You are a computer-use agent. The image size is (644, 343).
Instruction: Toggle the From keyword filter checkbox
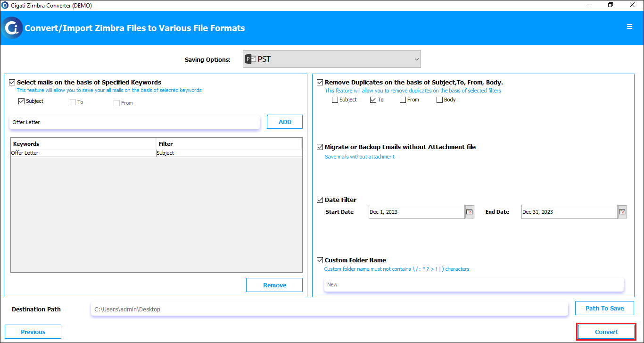116,103
